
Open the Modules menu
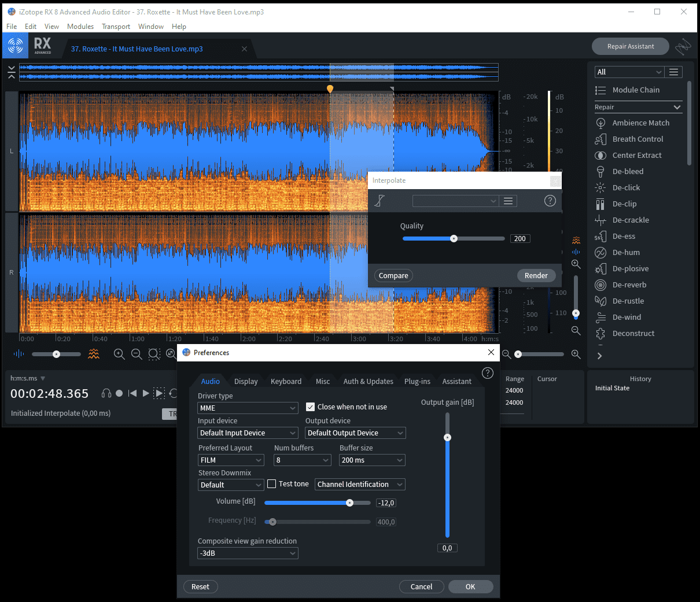point(80,27)
